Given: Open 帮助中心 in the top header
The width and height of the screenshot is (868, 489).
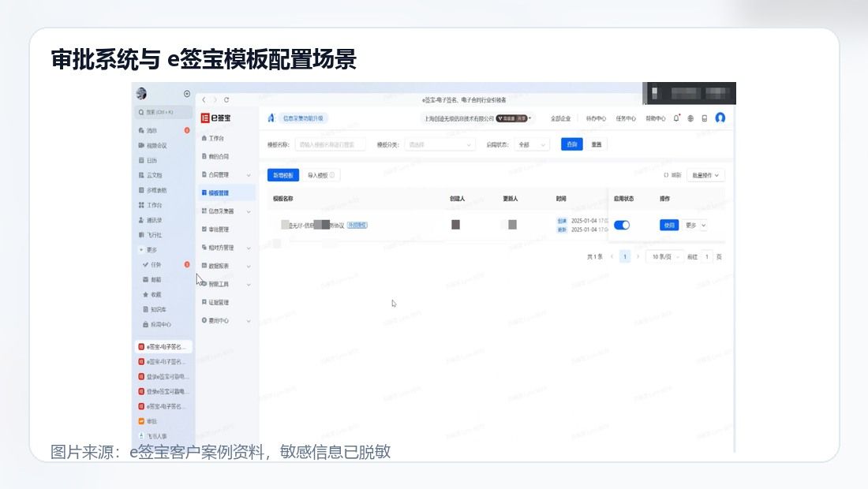Looking at the screenshot, I should 656,118.
